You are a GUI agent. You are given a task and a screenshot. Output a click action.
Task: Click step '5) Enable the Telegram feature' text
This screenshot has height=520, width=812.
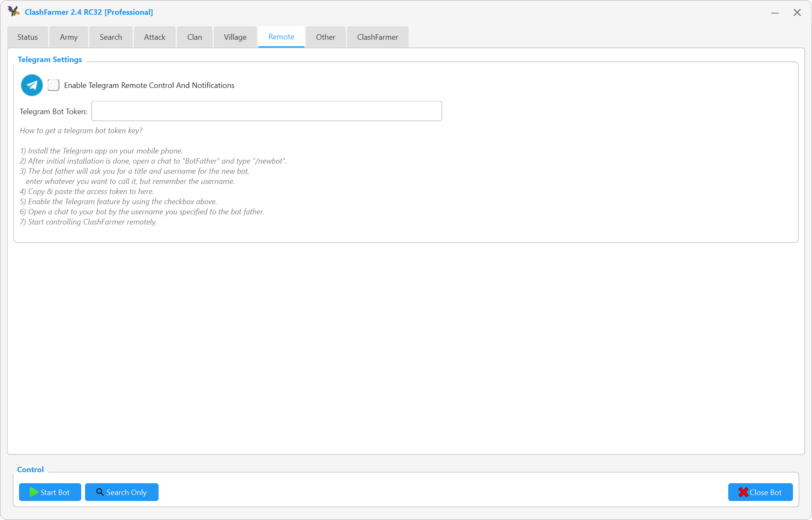(118, 202)
